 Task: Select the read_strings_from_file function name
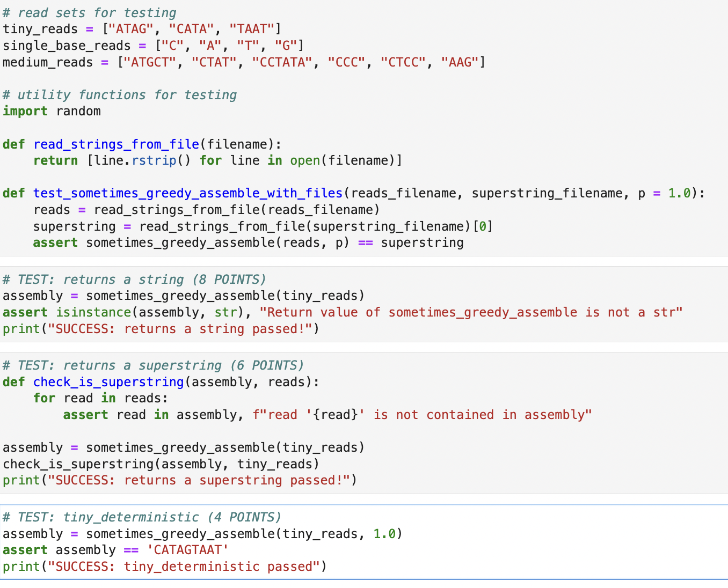[x=116, y=144]
